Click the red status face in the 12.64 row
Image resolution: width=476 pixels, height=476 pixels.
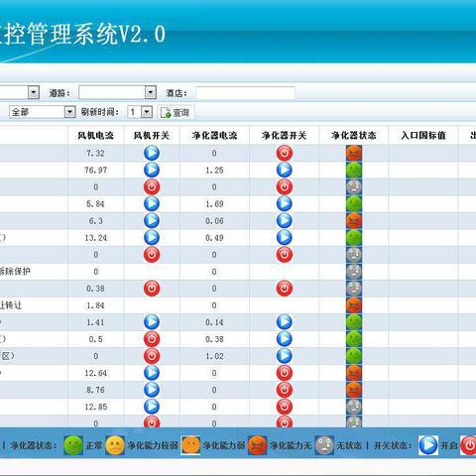[x=354, y=373]
